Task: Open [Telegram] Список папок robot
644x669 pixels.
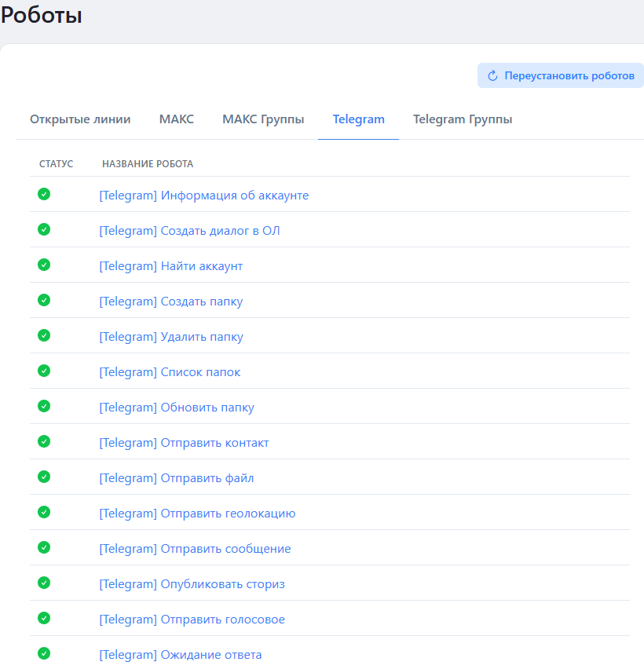Action: coord(170,372)
